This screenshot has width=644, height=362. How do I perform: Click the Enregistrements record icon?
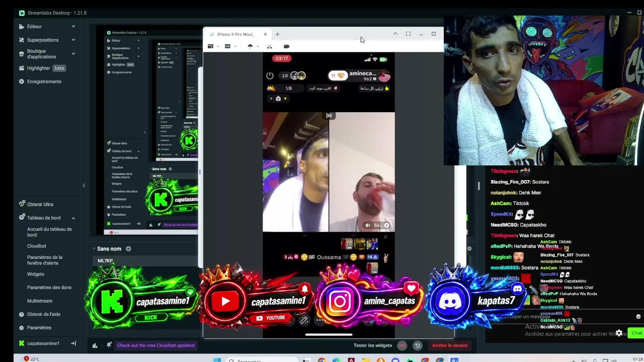21,81
